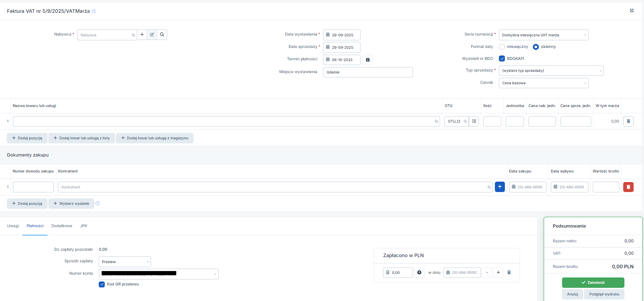The height and width of the screenshot is (301, 644).
Task: Click fullscreen expand icon in top-right corner
Action: [x=632, y=11]
